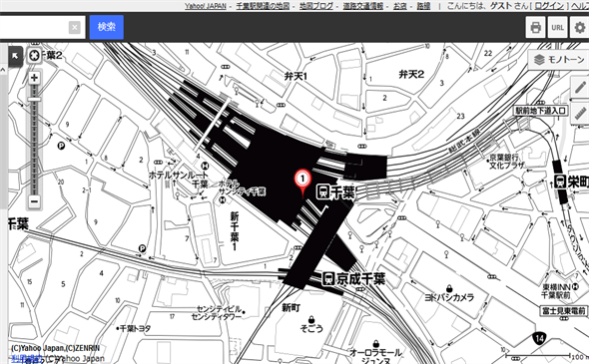Open the 地図ブログ link
589x364 pixels.
[315, 6]
